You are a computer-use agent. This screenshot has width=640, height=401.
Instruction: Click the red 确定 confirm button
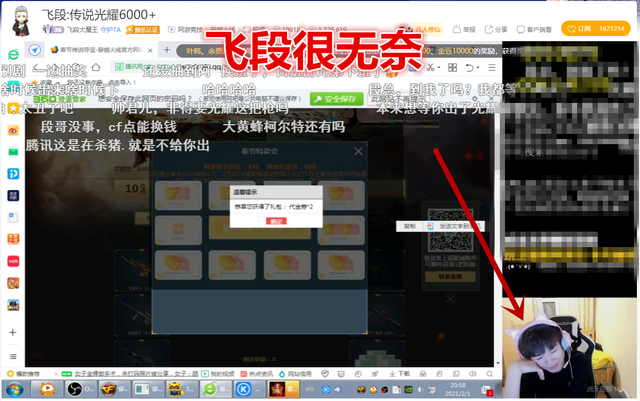[276, 221]
